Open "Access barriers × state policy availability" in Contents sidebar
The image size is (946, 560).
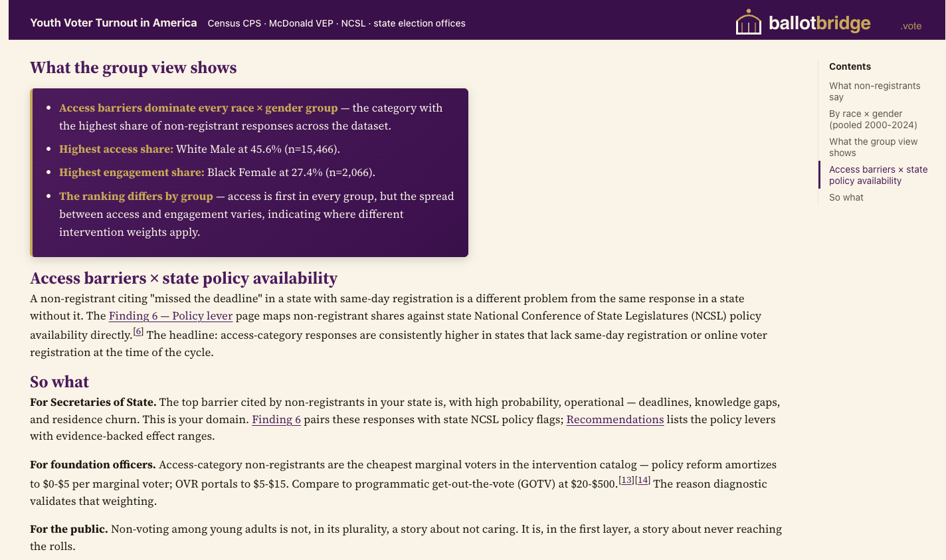(x=878, y=175)
